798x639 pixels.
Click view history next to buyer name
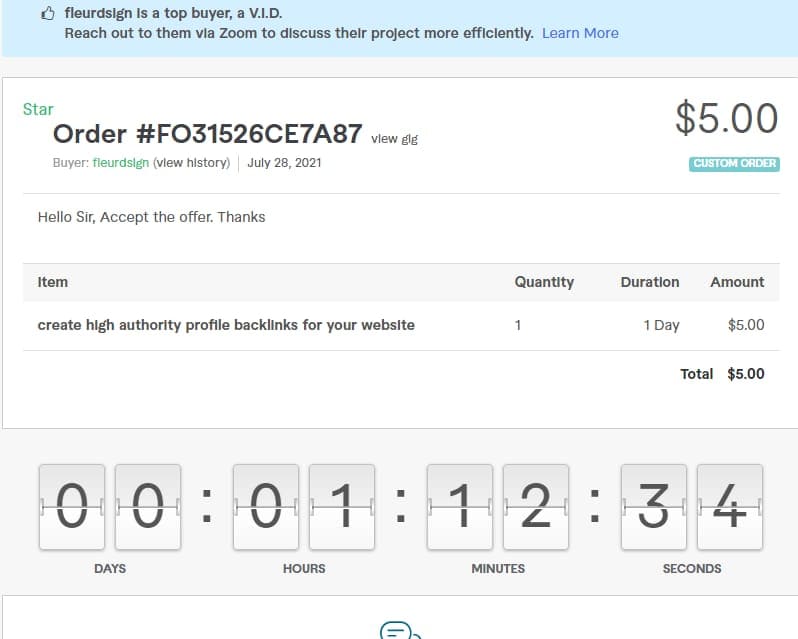point(191,163)
